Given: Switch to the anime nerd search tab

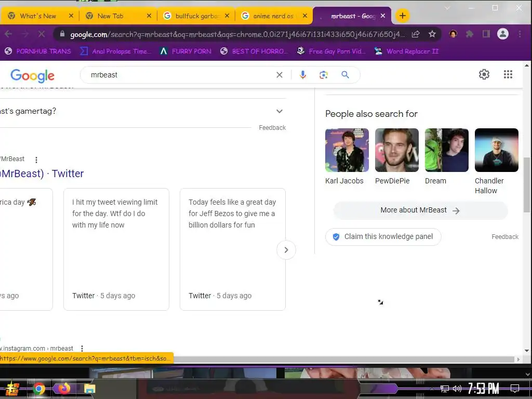Looking at the screenshot, I should coord(273,16).
